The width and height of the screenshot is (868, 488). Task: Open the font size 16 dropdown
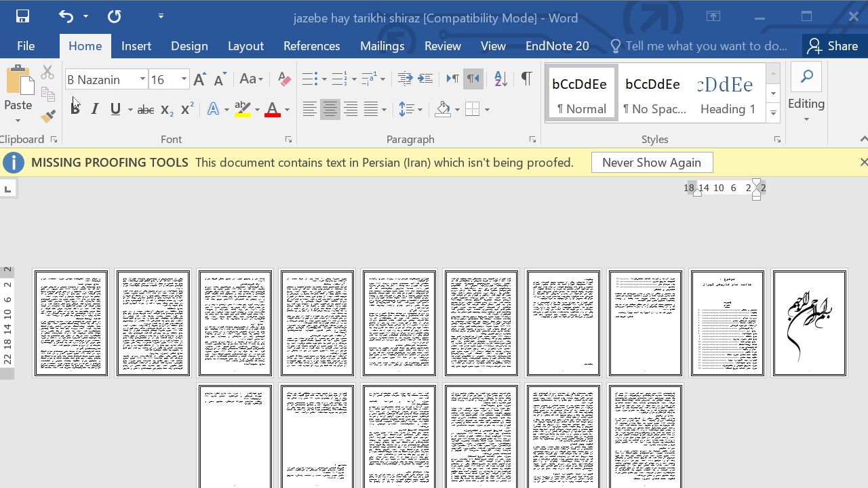(183, 79)
